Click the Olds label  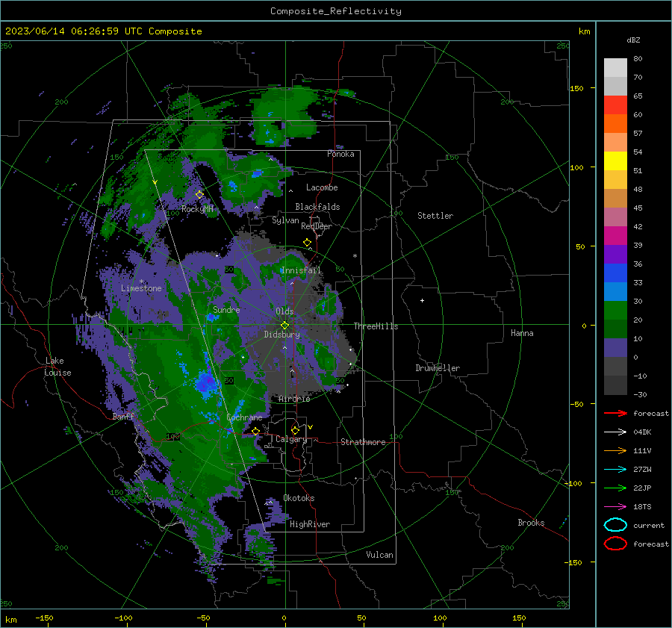point(284,311)
